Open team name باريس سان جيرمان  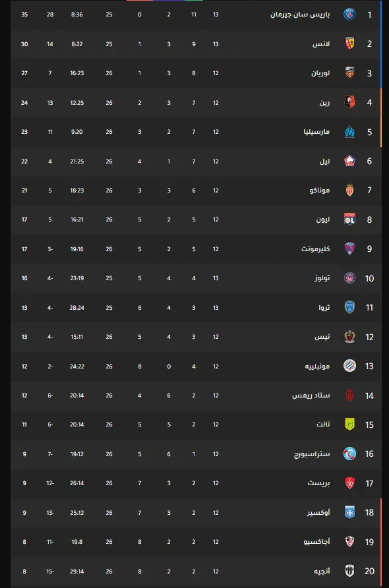point(300,15)
